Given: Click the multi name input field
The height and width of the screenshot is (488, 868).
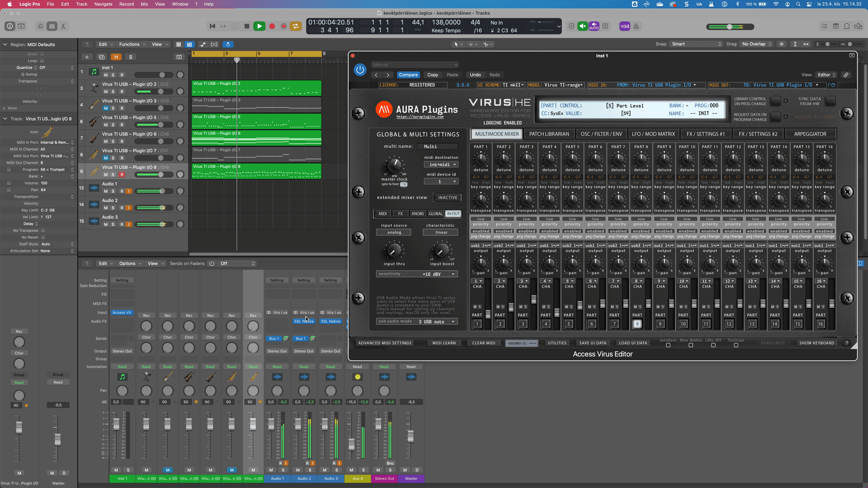Looking at the screenshot, I should click(x=437, y=146).
